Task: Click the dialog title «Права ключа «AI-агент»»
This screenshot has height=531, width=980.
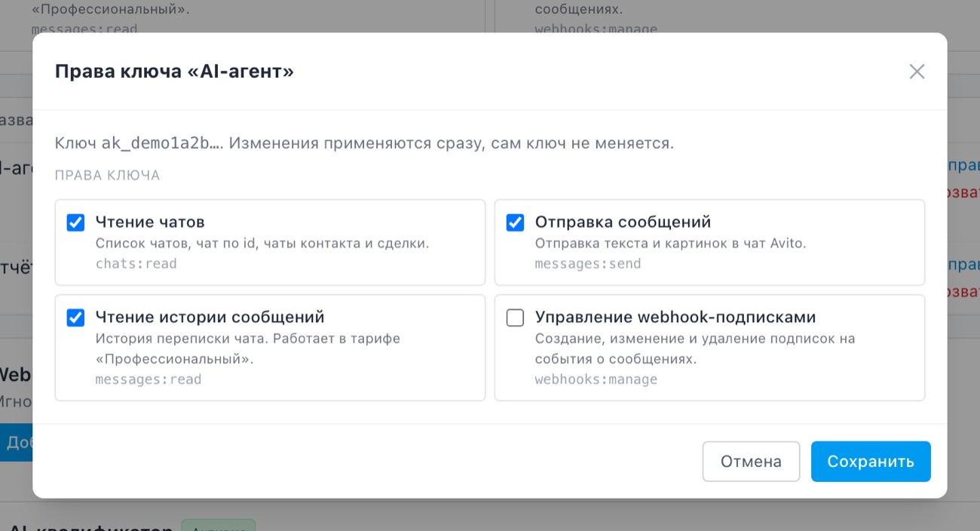Action: (174, 72)
